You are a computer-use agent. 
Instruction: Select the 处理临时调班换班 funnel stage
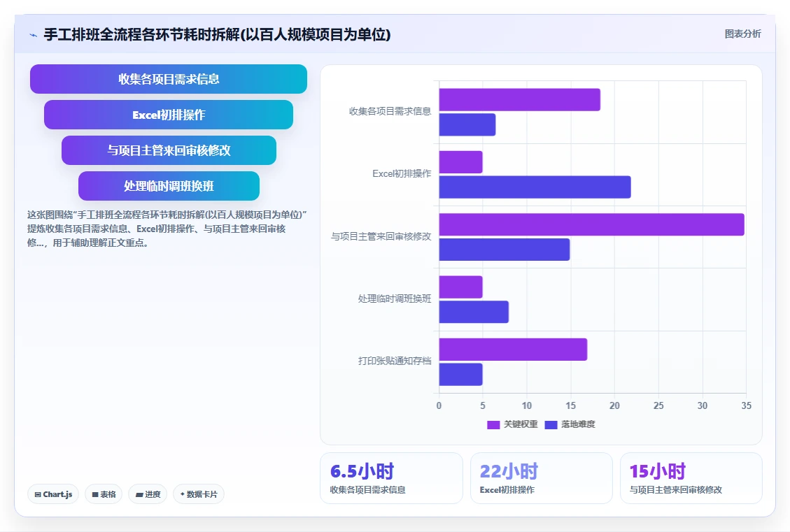click(x=168, y=186)
